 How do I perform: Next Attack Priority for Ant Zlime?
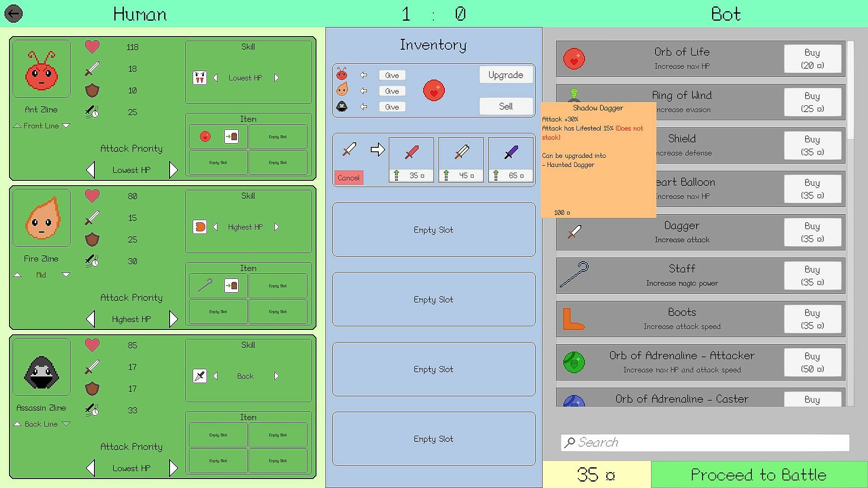click(x=174, y=170)
